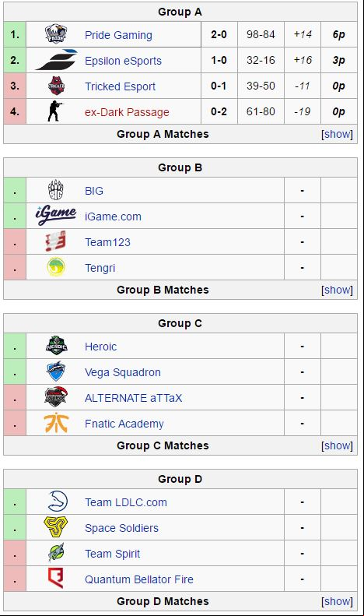Click the Space Soldiers yellow logo
The width and height of the screenshot is (364, 616).
(56, 527)
